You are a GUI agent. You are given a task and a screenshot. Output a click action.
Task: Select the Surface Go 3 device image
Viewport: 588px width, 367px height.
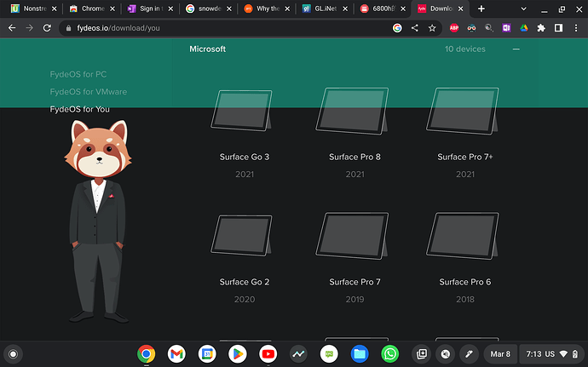click(x=241, y=110)
